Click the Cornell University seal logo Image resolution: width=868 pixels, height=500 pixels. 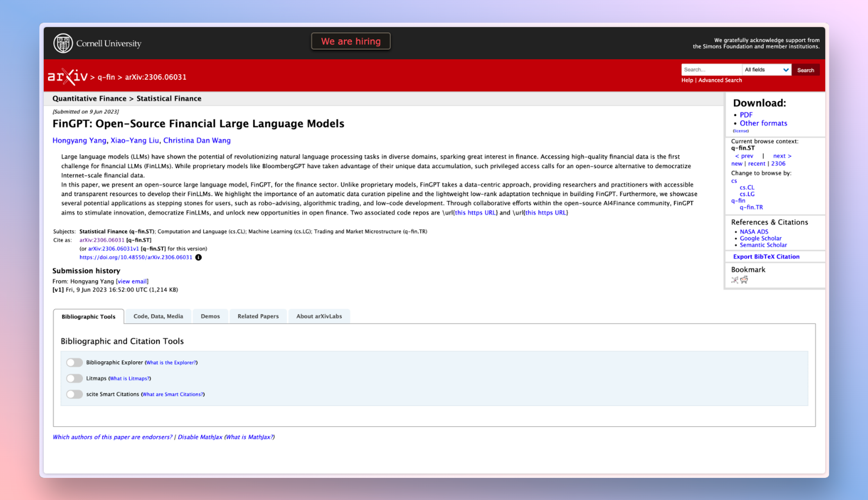tap(63, 43)
